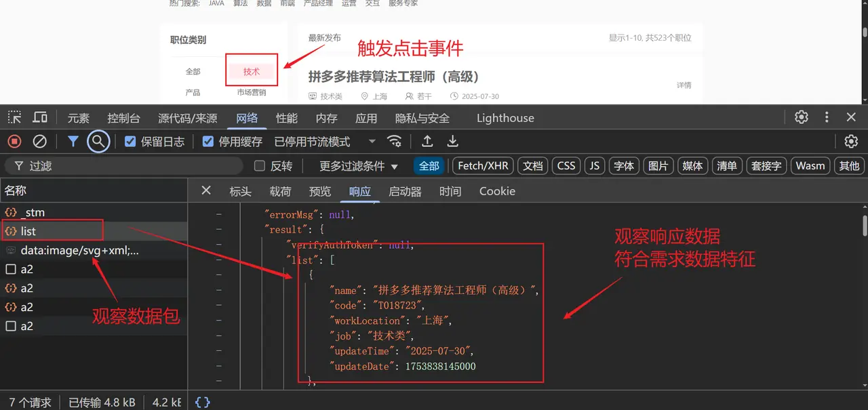Filter by Fetch/XHR requests

pyautogui.click(x=483, y=166)
